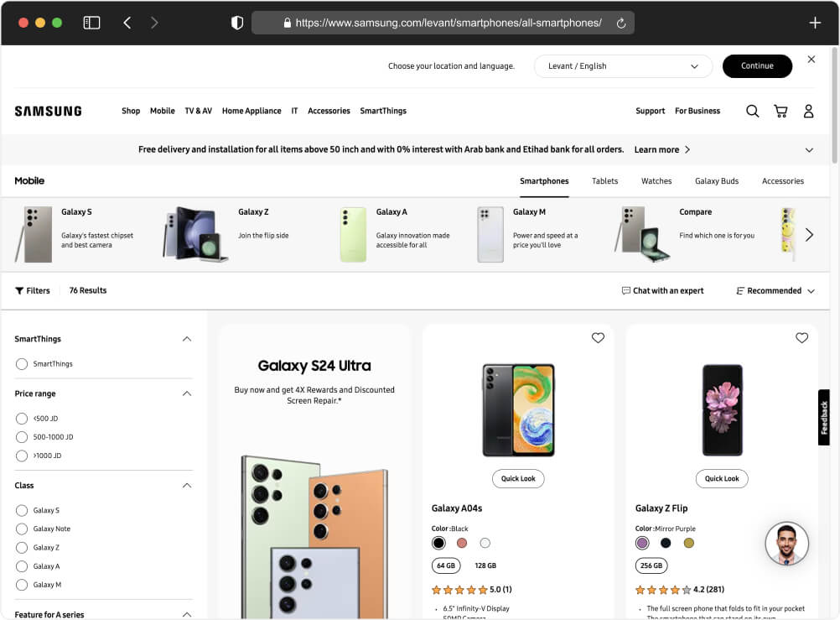Click the Continue button
The width and height of the screenshot is (840, 620).
pyautogui.click(x=757, y=65)
